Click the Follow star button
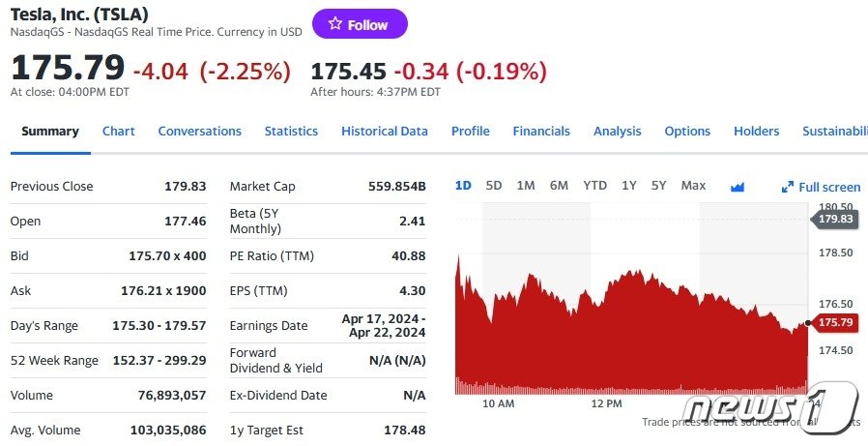This screenshot has height=446, width=868. 360,25
